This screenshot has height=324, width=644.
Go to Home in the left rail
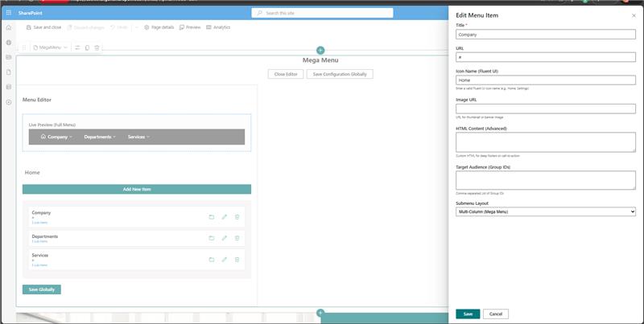click(8, 27)
